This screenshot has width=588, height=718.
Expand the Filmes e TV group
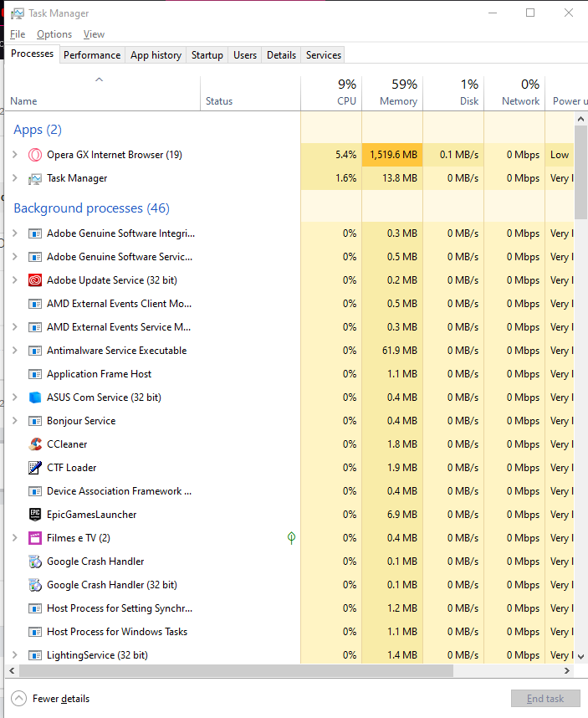15,537
